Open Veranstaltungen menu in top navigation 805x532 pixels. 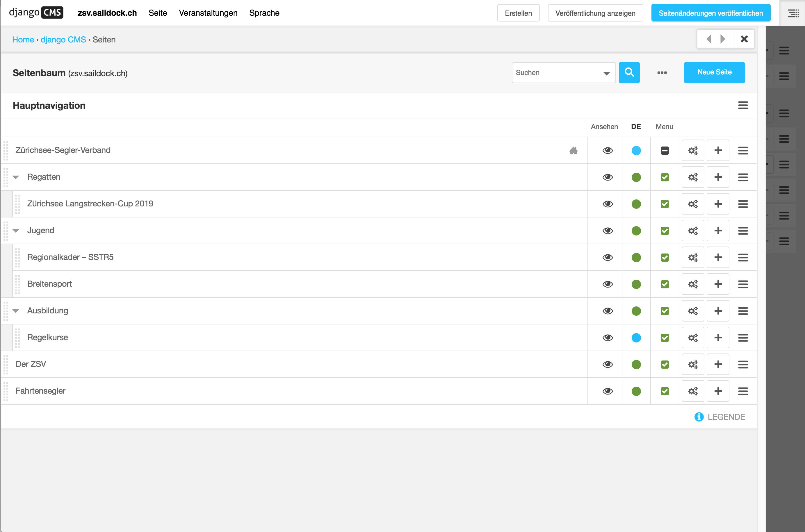(x=210, y=13)
